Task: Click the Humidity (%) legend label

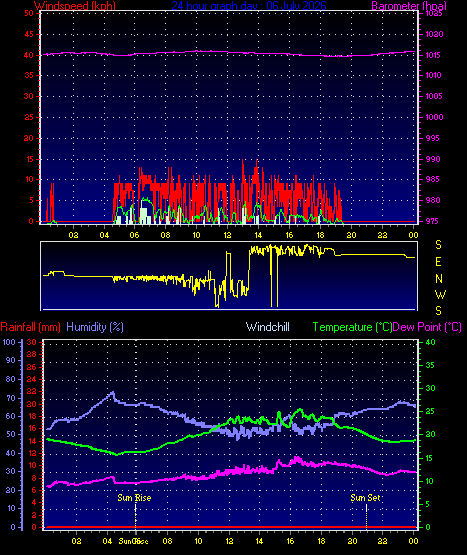Action: click(x=95, y=327)
